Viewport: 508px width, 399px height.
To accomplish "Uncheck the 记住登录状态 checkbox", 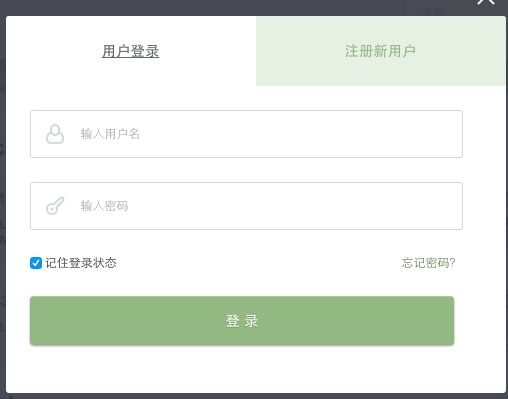I will [36, 263].
